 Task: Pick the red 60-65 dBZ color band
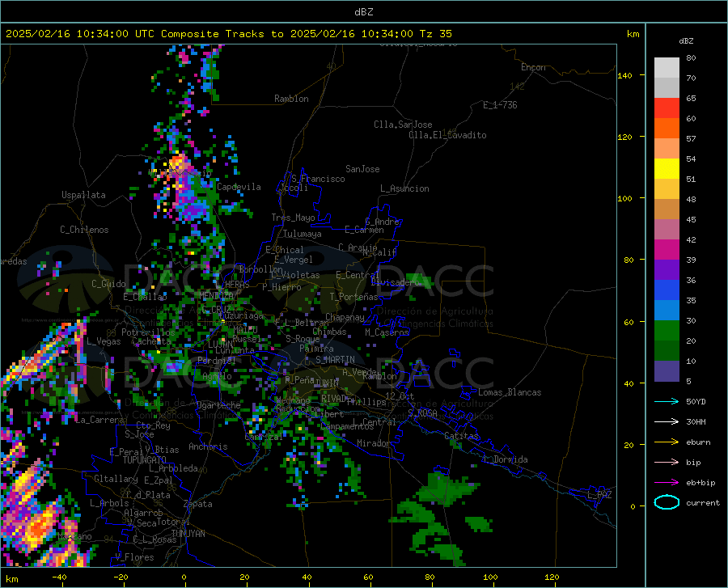click(667, 108)
